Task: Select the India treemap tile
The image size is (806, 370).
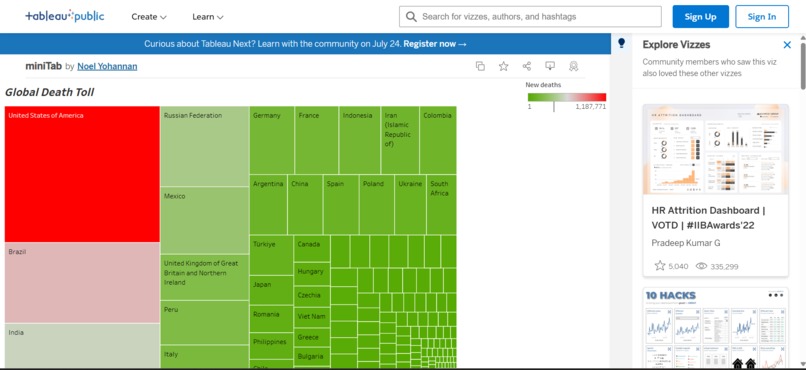Action: [x=82, y=345]
